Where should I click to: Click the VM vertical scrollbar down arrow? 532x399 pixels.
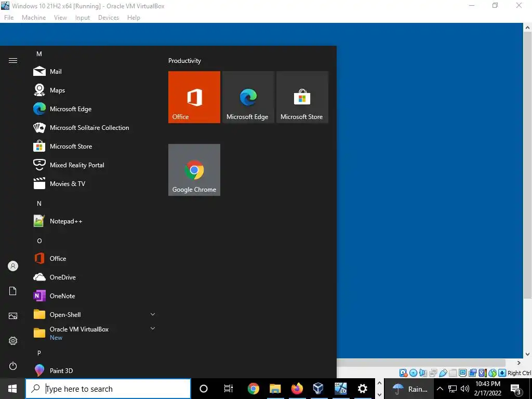(x=528, y=354)
